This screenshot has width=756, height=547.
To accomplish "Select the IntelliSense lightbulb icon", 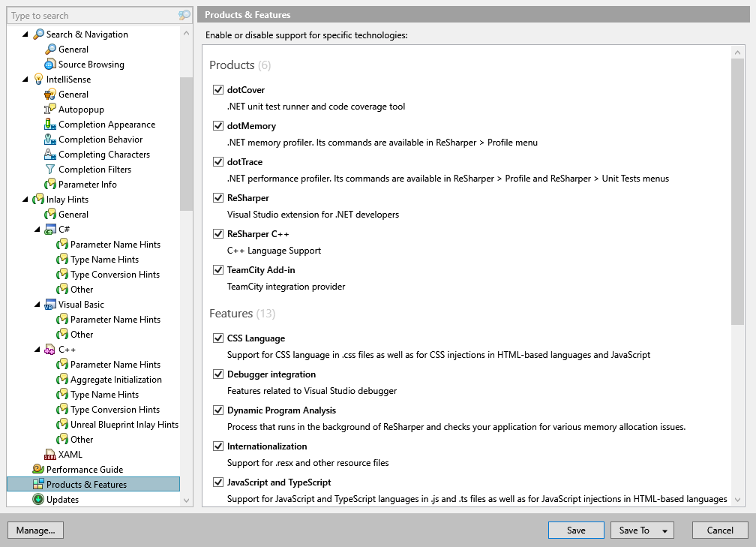I will (x=37, y=79).
